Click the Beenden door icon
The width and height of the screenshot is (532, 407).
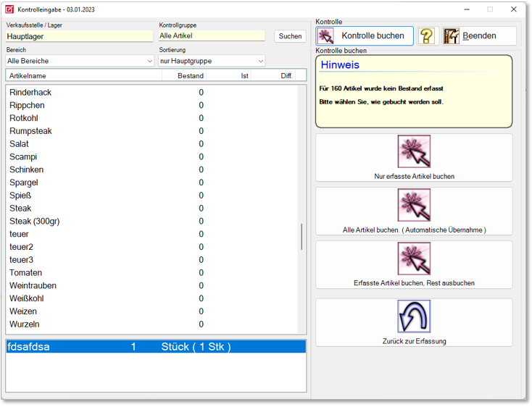(x=452, y=36)
